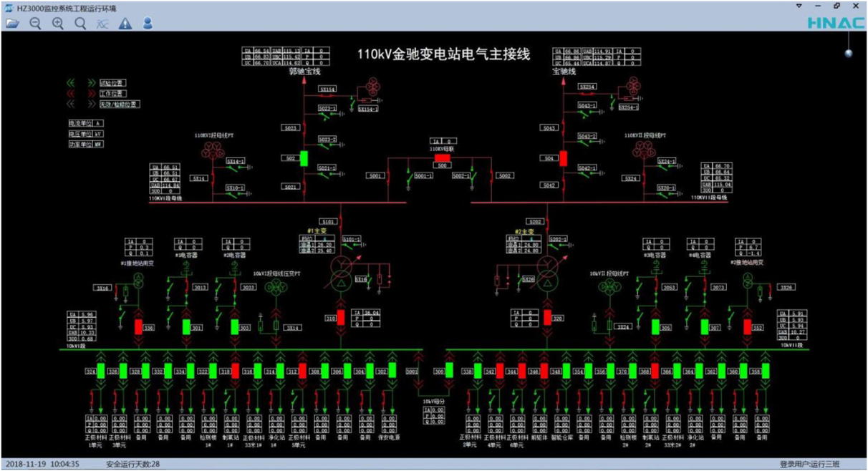Screen dimensions: 868x471
Task: Click the blue sphere indicator under the HNAC logo
Action: [x=849, y=53]
